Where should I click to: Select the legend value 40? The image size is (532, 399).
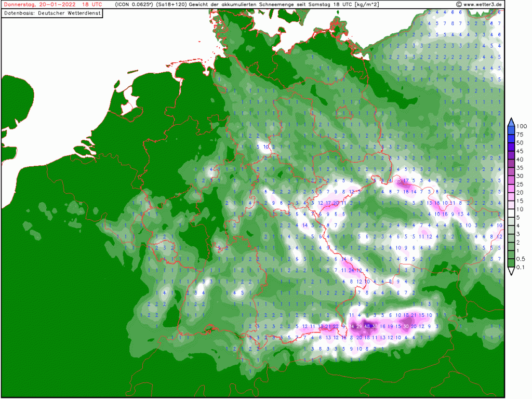tap(520, 159)
